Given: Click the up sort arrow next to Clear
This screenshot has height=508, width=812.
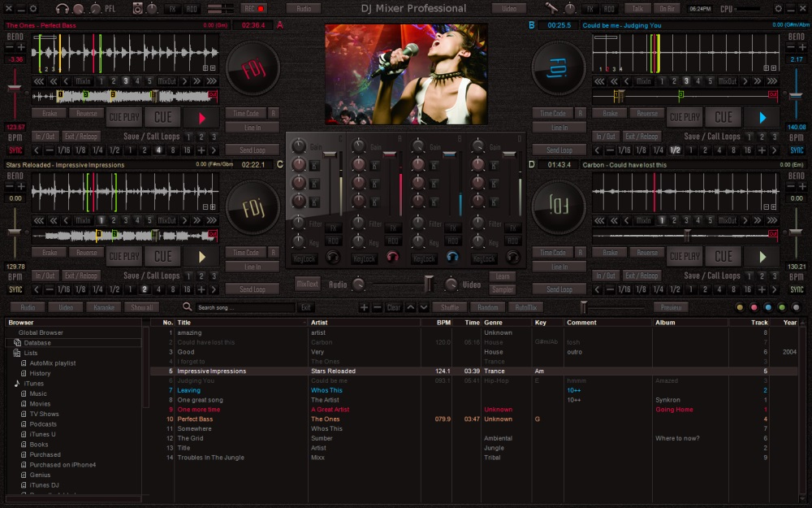Looking at the screenshot, I should click(410, 307).
